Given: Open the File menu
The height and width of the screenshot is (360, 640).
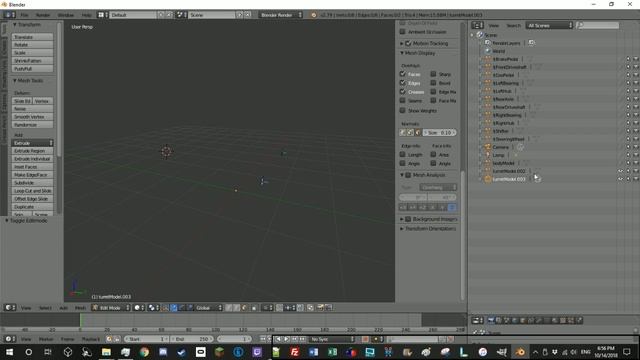Looking at the screenshot, I should pos(24,15).
